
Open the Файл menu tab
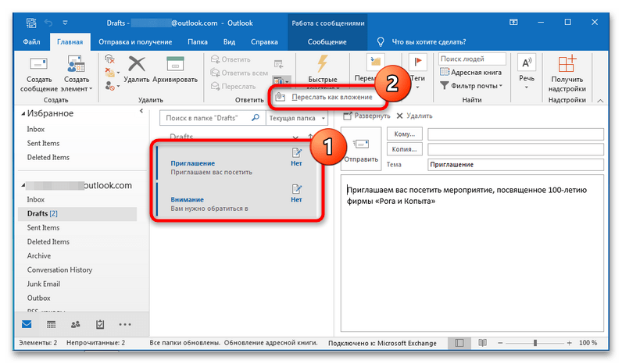[x=32, y=40]
